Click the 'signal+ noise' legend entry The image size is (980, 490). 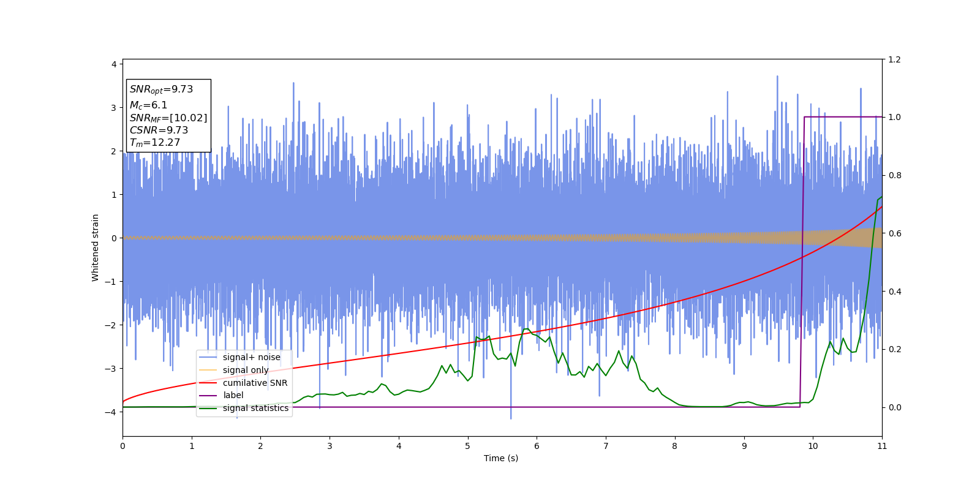click(x=252, y=357)
